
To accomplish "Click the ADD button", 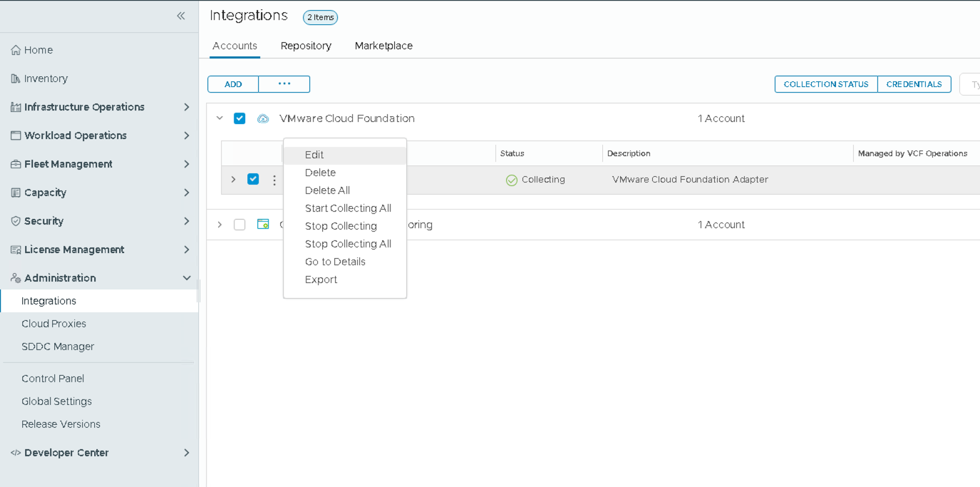I will click(x=233, y=83).
